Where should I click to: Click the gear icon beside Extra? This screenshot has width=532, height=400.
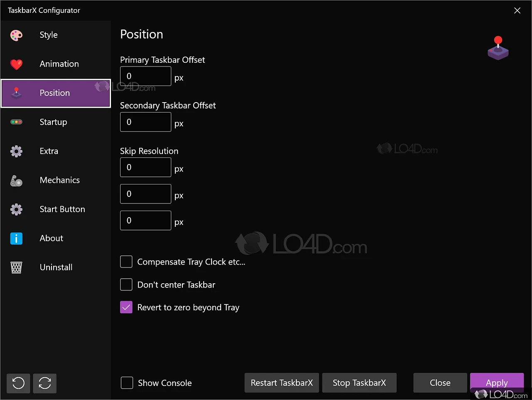(x=16, y=151)
